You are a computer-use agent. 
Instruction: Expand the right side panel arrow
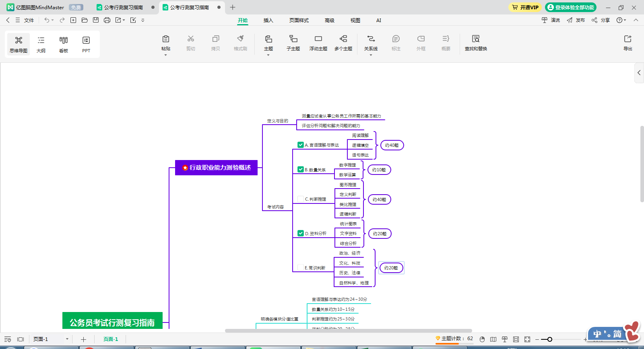click(x=639, y=73)
